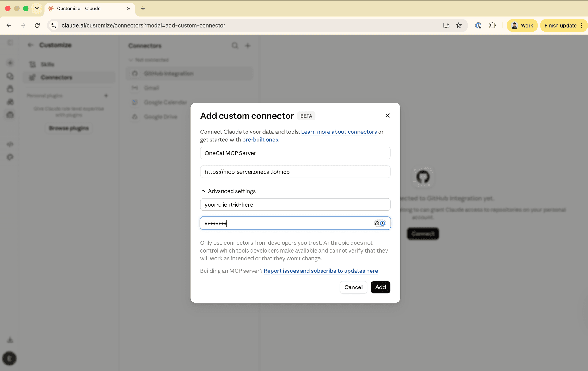This screenshot has width=588, height=371.
Task: Open Report issues and subscribe to updates link
Action: tap(321, 271)
